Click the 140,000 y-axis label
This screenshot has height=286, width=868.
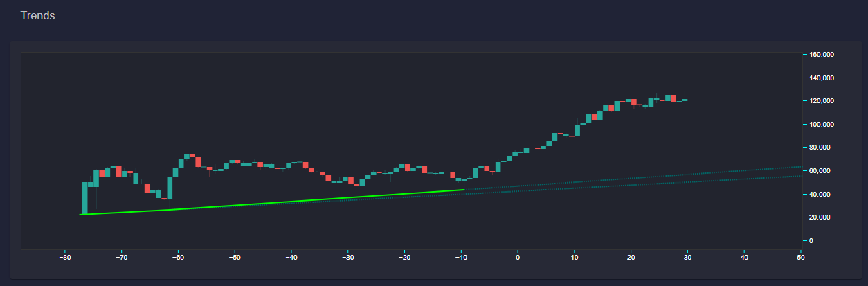click(x=821, y=78)
